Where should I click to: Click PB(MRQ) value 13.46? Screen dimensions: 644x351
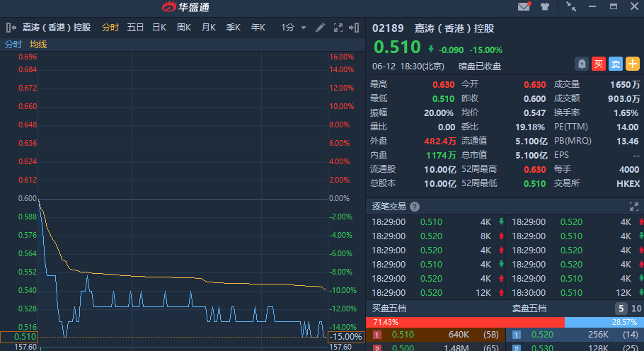coord(627,142)
